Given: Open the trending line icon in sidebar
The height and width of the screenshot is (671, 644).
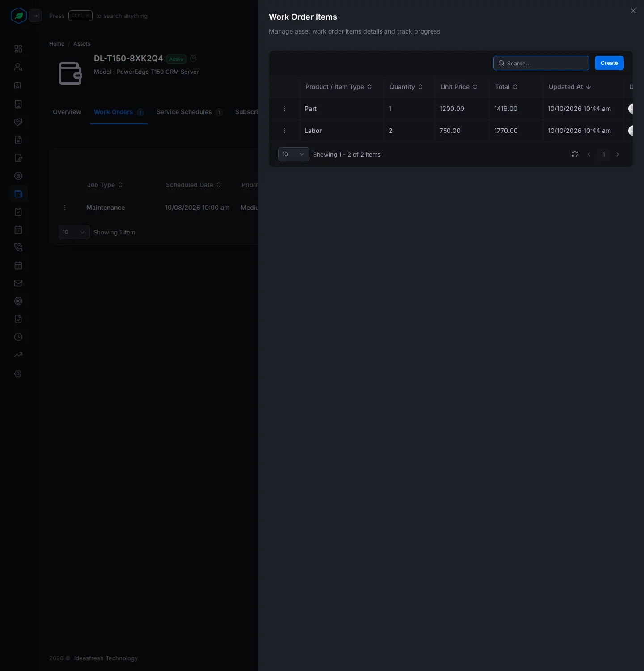Looking at the screenshot, I should 18,355.
